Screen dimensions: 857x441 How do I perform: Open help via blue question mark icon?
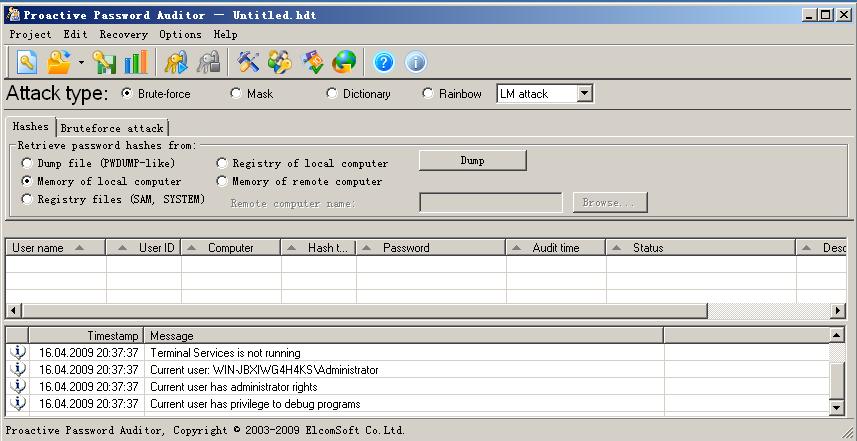(x=384, y=62)
